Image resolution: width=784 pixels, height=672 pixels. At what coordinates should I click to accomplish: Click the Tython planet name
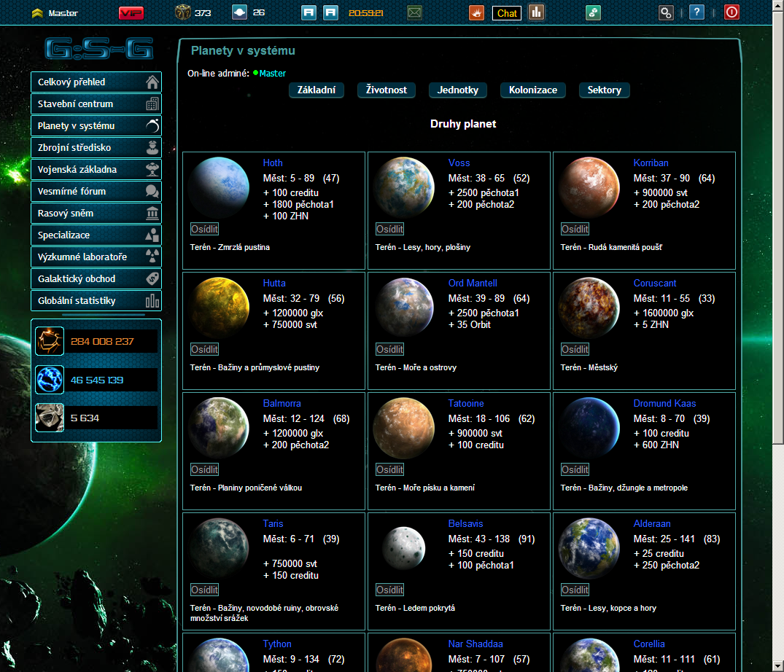pyautogui.click(x=277, y=644)
